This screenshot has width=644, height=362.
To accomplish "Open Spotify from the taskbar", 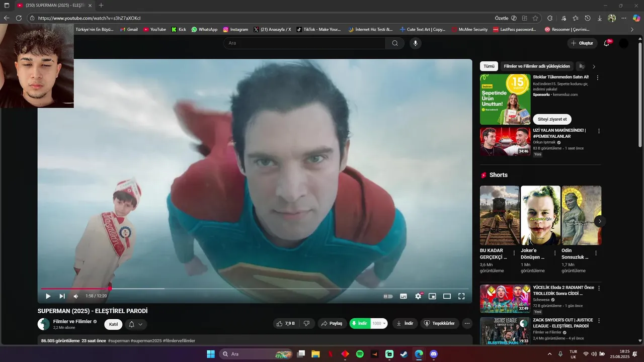I will [x=360, y=354].
